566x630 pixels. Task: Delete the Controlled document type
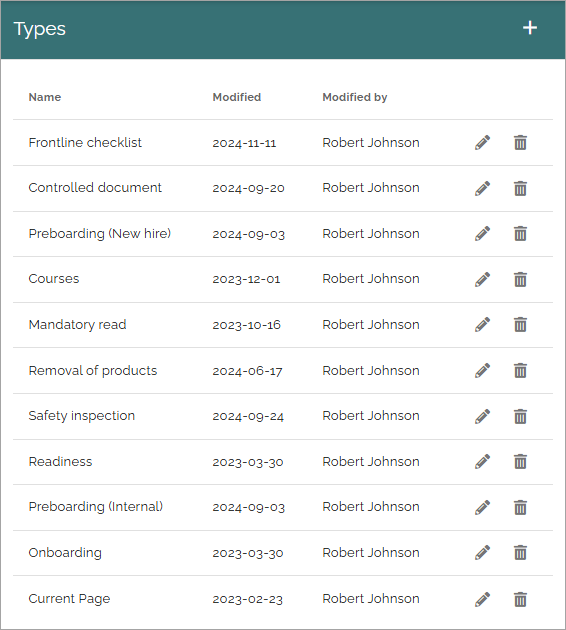520,188
